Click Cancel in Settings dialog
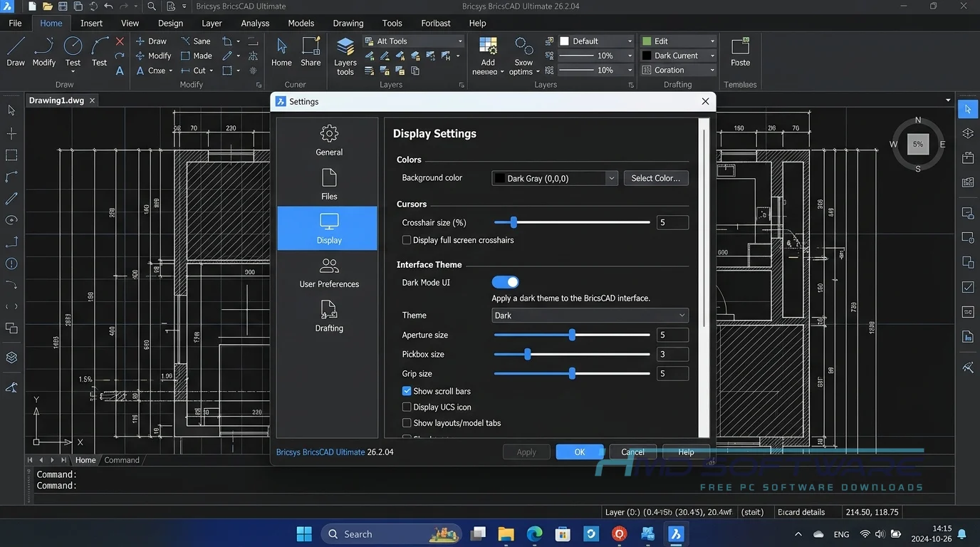980x547 pixels. [632, 452]
